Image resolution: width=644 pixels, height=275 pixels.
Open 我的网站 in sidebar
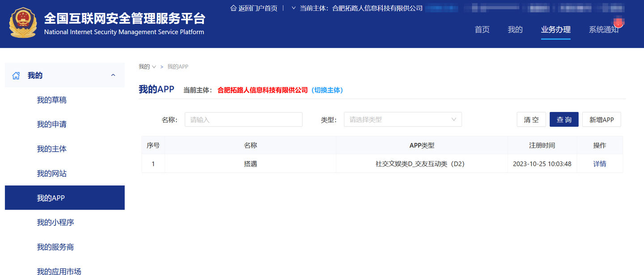[x=51, y=173]
